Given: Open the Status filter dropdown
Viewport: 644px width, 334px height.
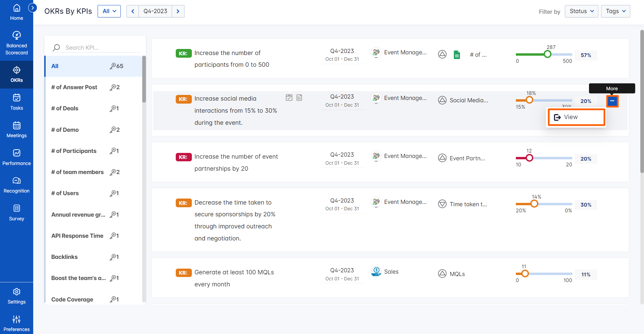Looking at the screenshot, I should coord(581,11).
